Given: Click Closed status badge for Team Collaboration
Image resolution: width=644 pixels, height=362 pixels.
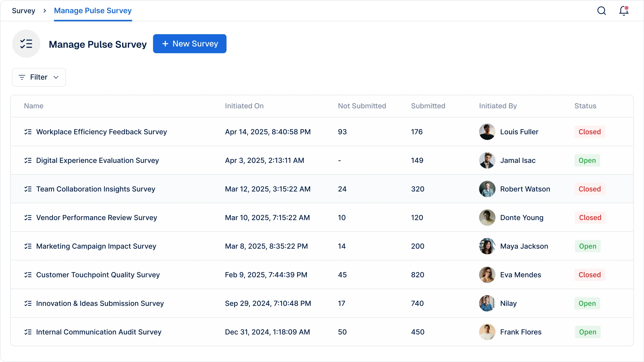Looking at the screenshot, I should pos(589,189).
